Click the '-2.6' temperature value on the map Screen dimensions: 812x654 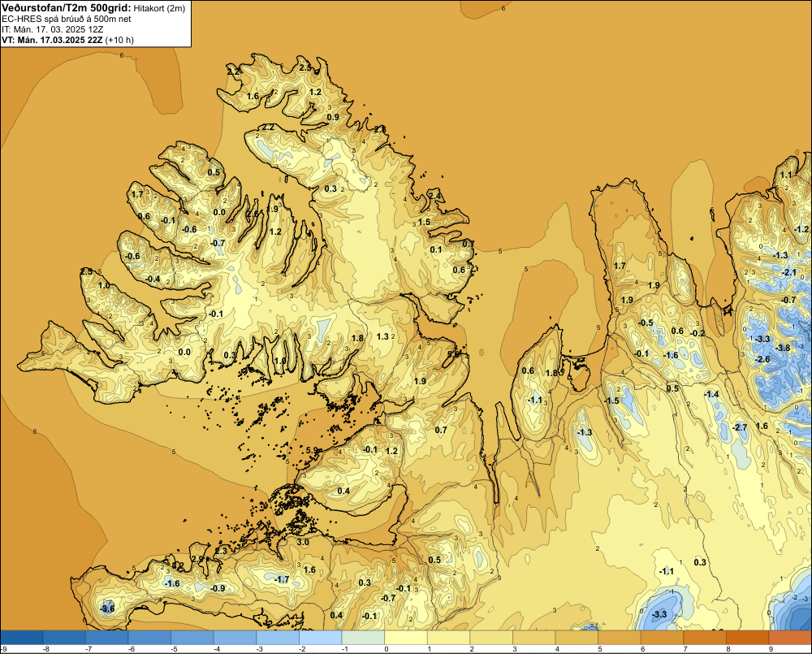click(x=762, y=359)
